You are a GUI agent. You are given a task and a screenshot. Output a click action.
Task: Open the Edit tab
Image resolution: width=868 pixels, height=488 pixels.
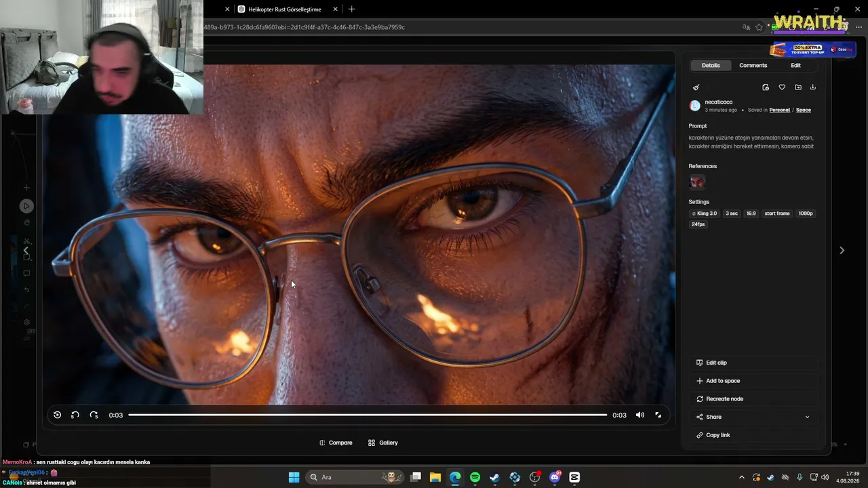click(x=795, y=66)
